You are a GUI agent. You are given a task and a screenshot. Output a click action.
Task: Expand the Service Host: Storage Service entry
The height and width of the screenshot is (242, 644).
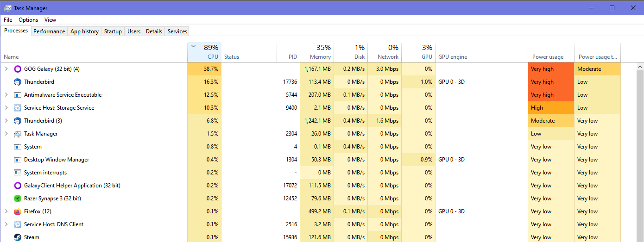6,108
